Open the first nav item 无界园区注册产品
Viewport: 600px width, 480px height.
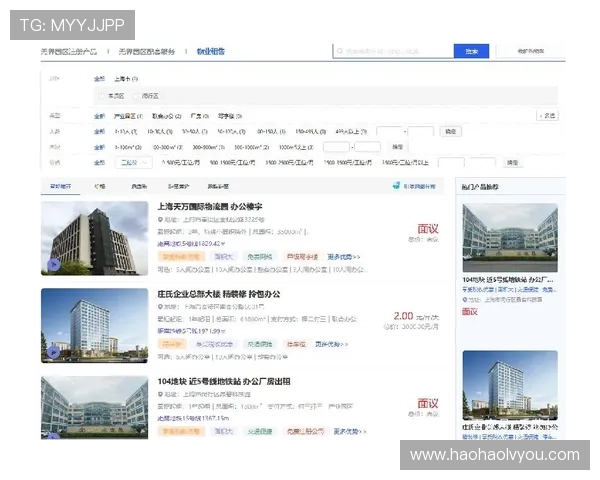pyautogui.click(x=69, y=51)
